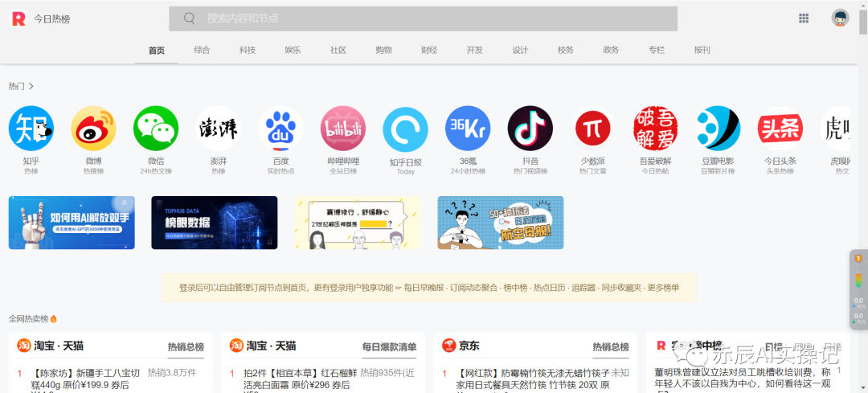Switch to the 专栏 tab
This screenshot has width=868, height=393.
657,50
